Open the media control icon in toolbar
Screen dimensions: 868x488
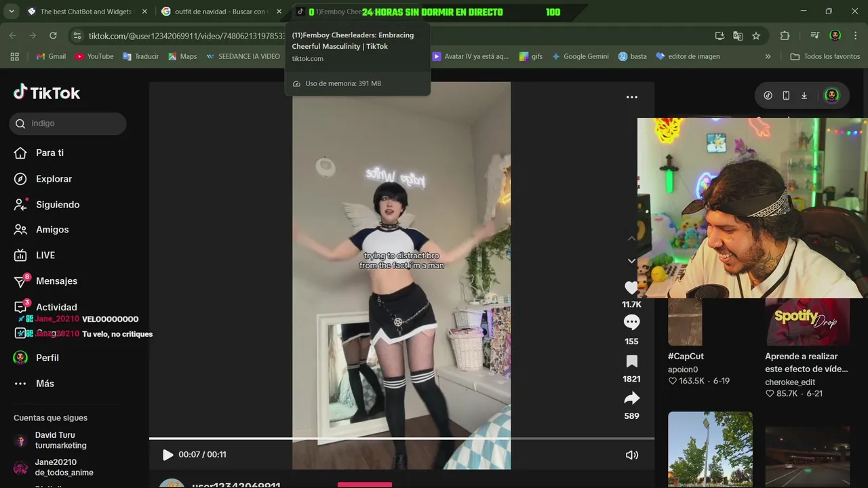[x=815, y=36]
